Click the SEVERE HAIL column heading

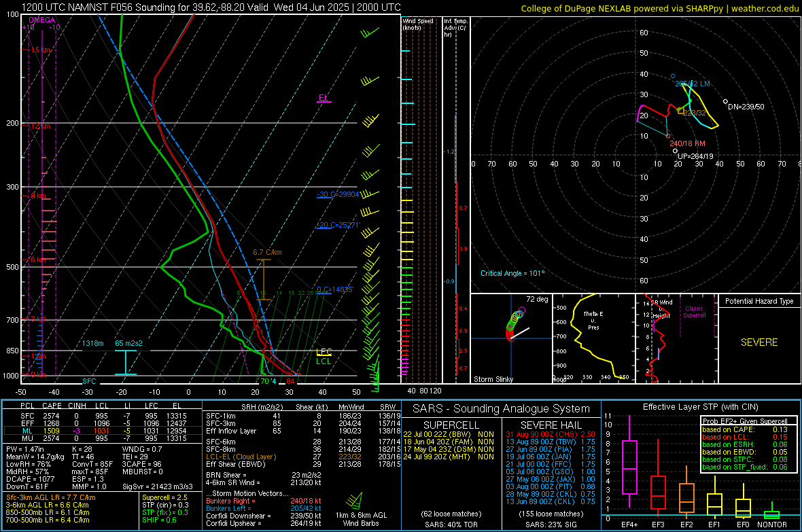click(x=551, y=425)
